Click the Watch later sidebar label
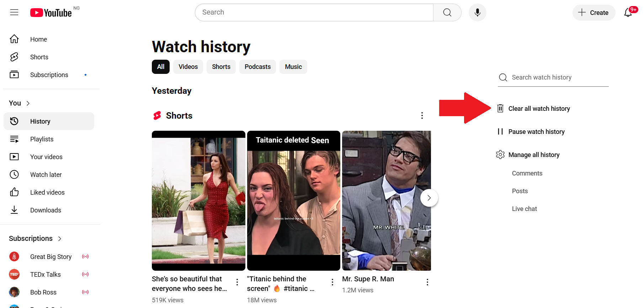Screen dimensions: 644x308 tap(46, 175)
